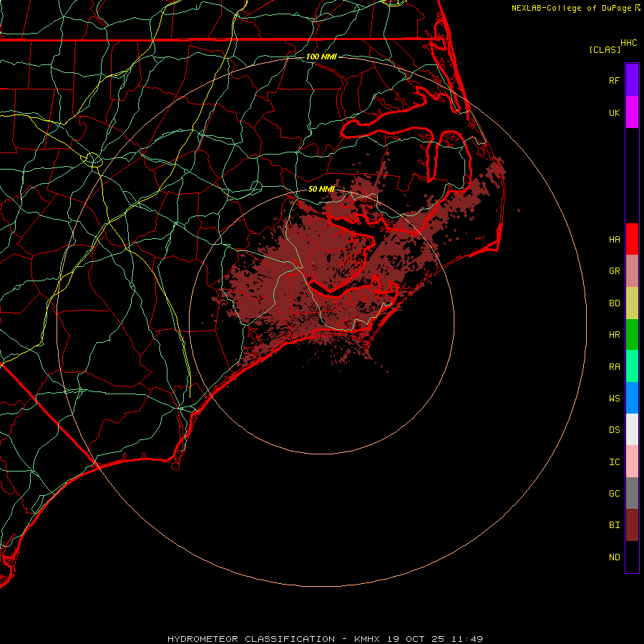644x644 pixels.
Task: Click the HR green legend swatch
Action: [x=632, y=334]
